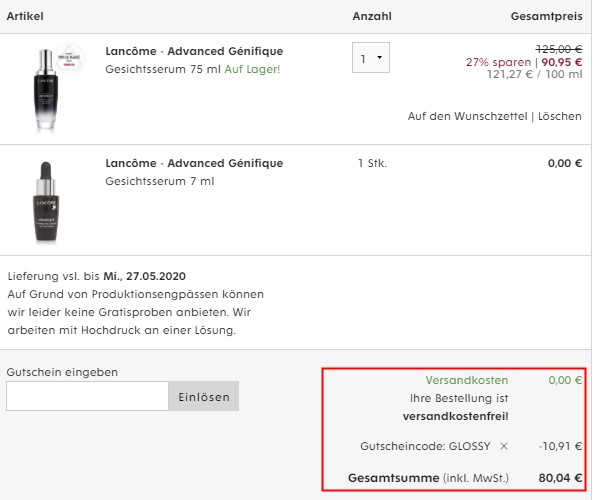Click the discounted price 90,95 €
The width and height of the screenshot is (593, 500).
pyautogui.click(x=562, y=62)
